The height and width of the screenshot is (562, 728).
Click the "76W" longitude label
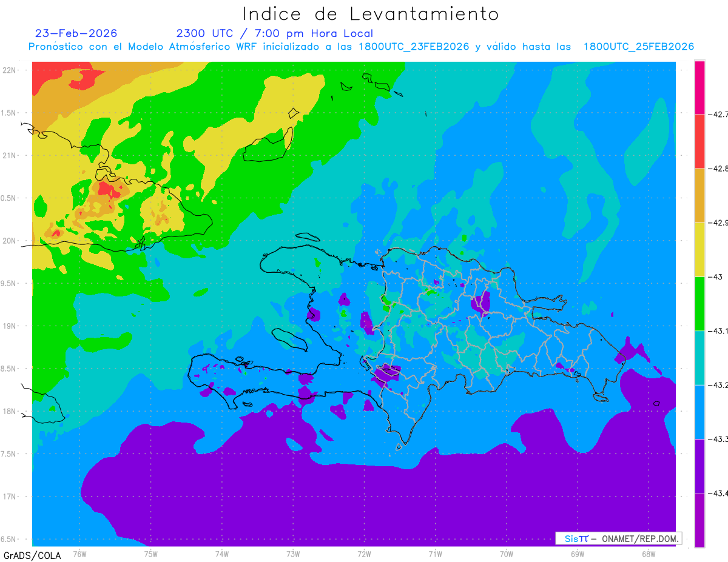(x=79, y=554)
